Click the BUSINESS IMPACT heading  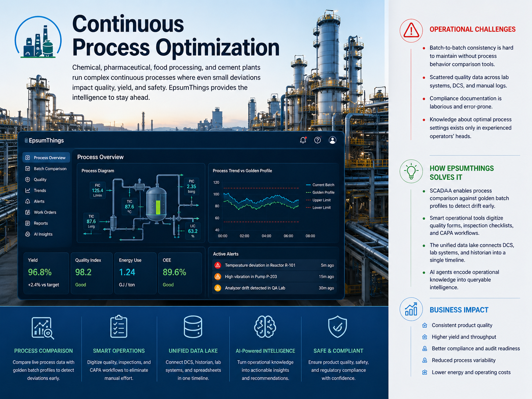(x=459, y=310)
